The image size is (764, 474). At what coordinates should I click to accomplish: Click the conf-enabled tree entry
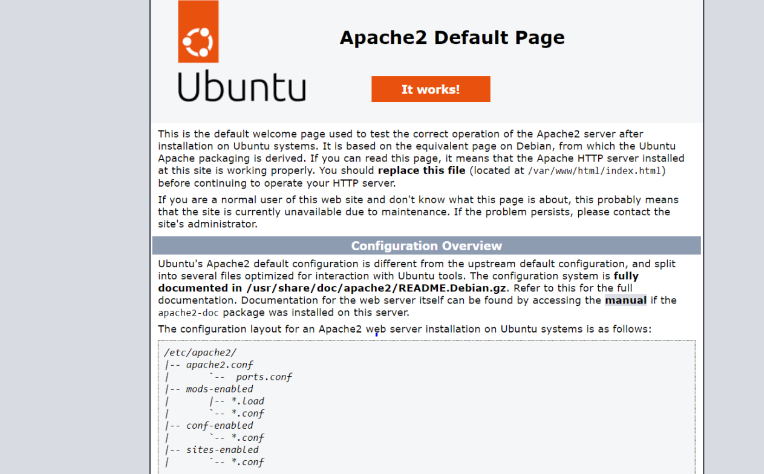pos(219,425)
